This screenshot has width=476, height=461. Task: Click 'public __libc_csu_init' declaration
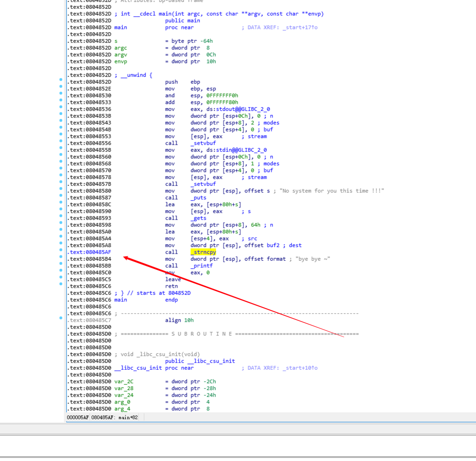click(x=200, y=361)
